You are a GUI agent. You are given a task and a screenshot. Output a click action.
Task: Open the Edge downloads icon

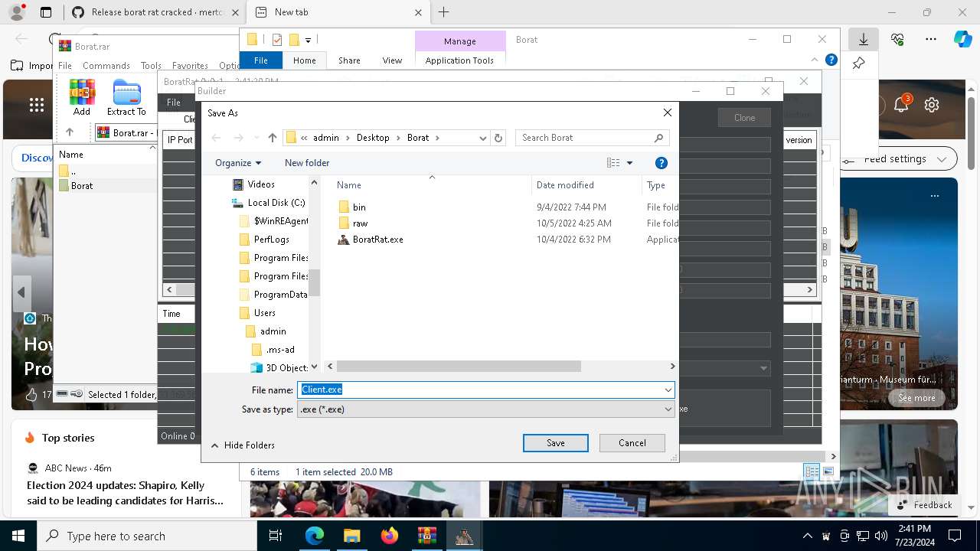click(864, 39)
